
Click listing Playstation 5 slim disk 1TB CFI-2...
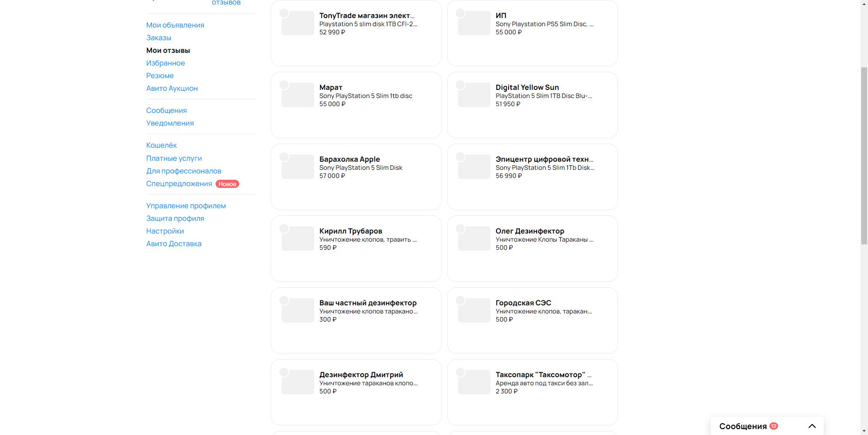pos(368,24)
